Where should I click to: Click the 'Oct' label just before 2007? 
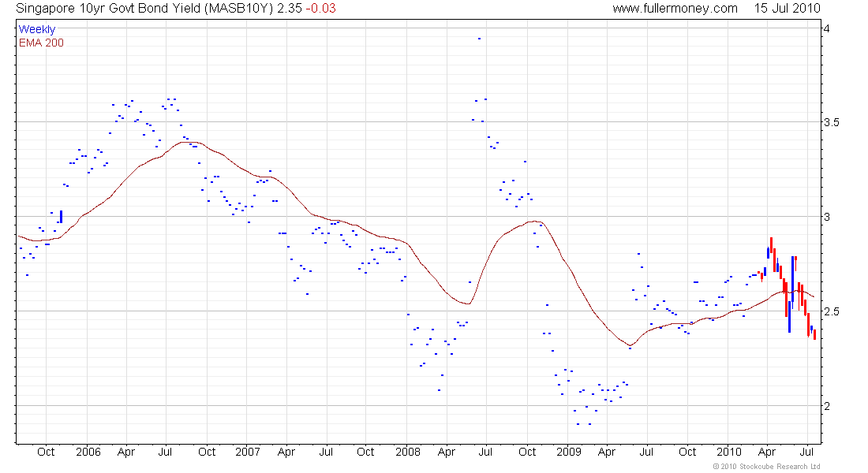tap(207, 452)
